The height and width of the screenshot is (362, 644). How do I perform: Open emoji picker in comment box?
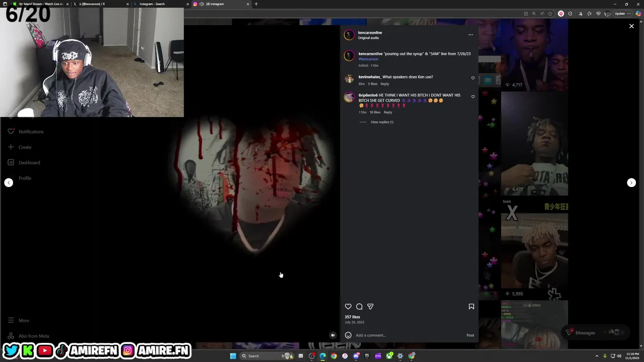click(x=348, y=335)
